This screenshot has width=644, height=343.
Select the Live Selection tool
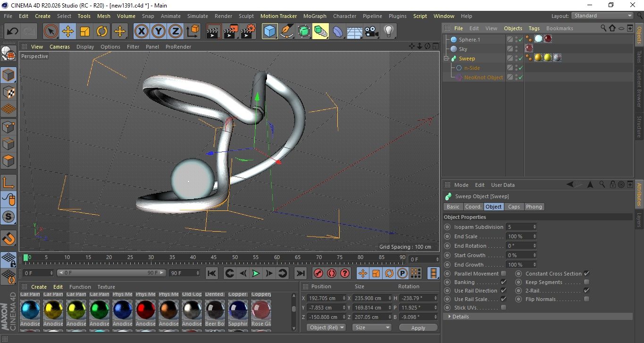point(50,32)
